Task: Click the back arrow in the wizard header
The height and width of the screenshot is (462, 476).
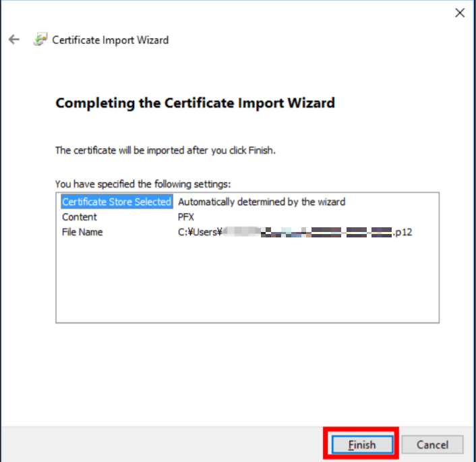Action: click(x=14, y=40)
